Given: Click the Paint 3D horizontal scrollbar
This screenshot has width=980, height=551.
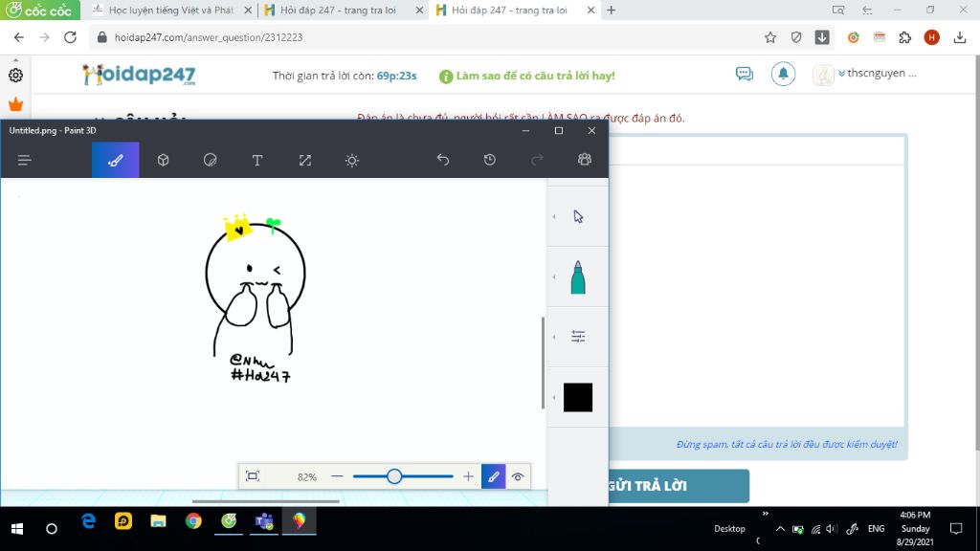Looking at the screenshot, I should [266, 501].
